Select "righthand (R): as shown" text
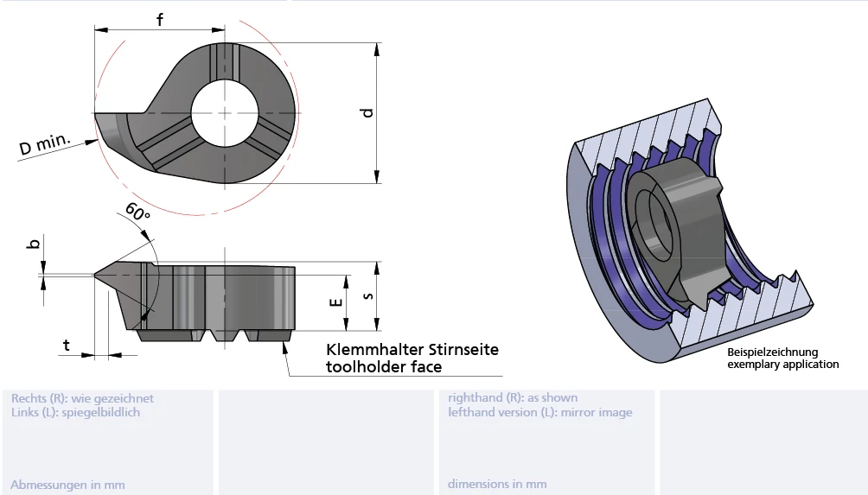The height and width of the screenshot is (495, 868). [513, 398]
